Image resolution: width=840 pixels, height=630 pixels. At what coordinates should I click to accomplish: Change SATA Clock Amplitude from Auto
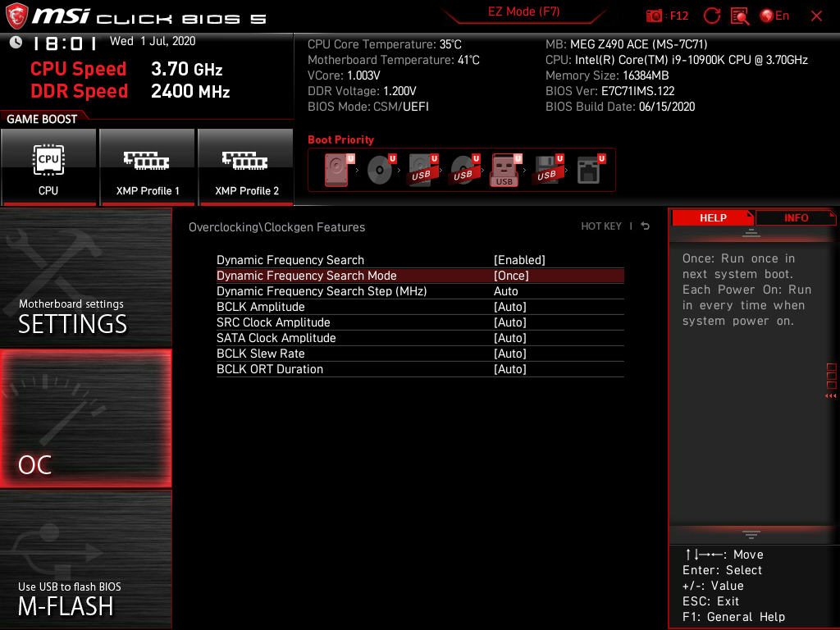(x=419, y=338)
